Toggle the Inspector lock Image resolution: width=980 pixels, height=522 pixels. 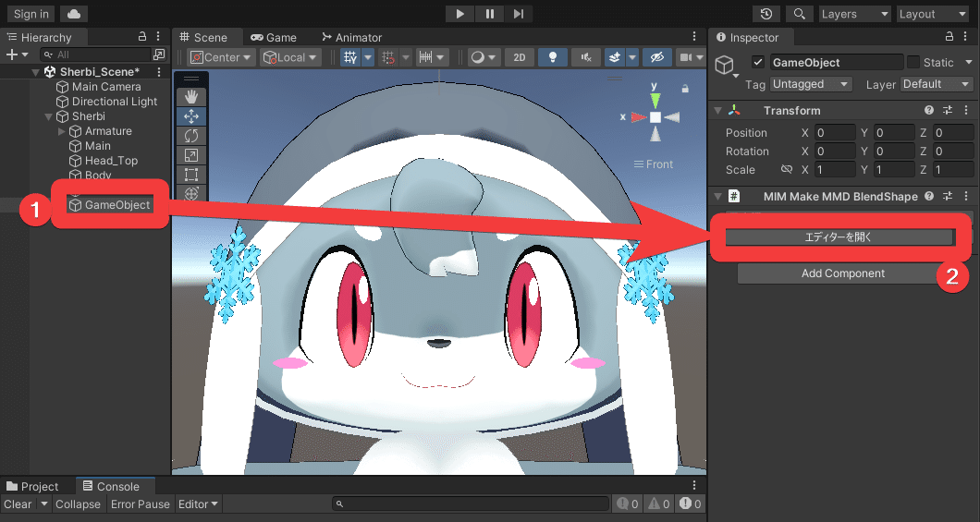(949, 36)
